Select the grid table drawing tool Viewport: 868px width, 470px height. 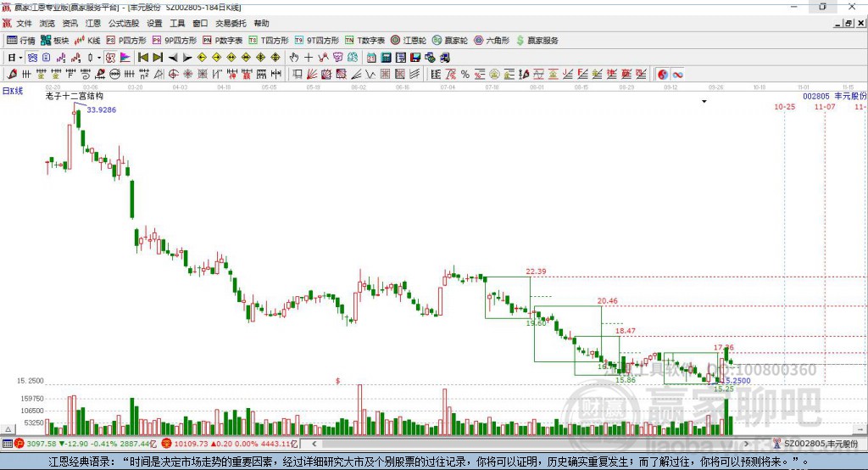pyautogui.click(x=385, y=74)
